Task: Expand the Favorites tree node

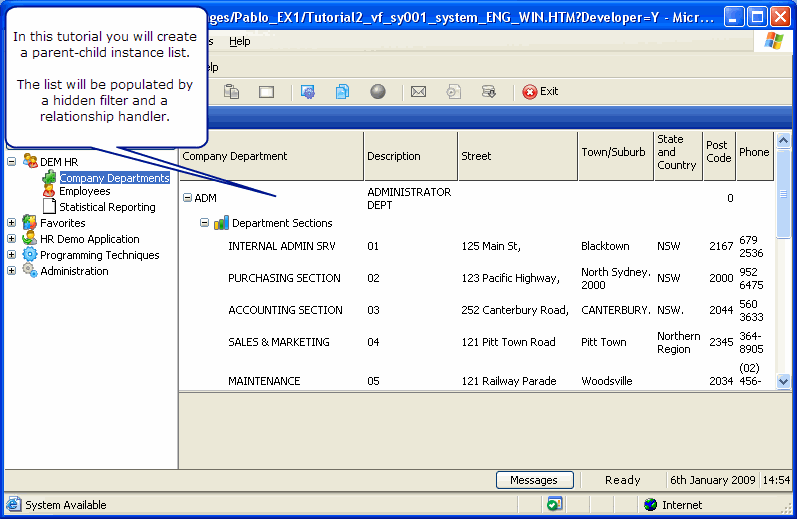Action: tap(12, 223)
